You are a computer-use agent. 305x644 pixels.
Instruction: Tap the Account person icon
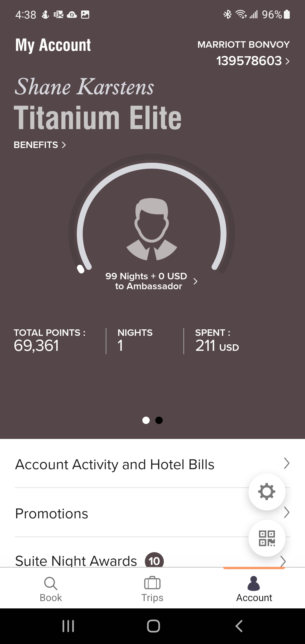click(x=254, y=584)
